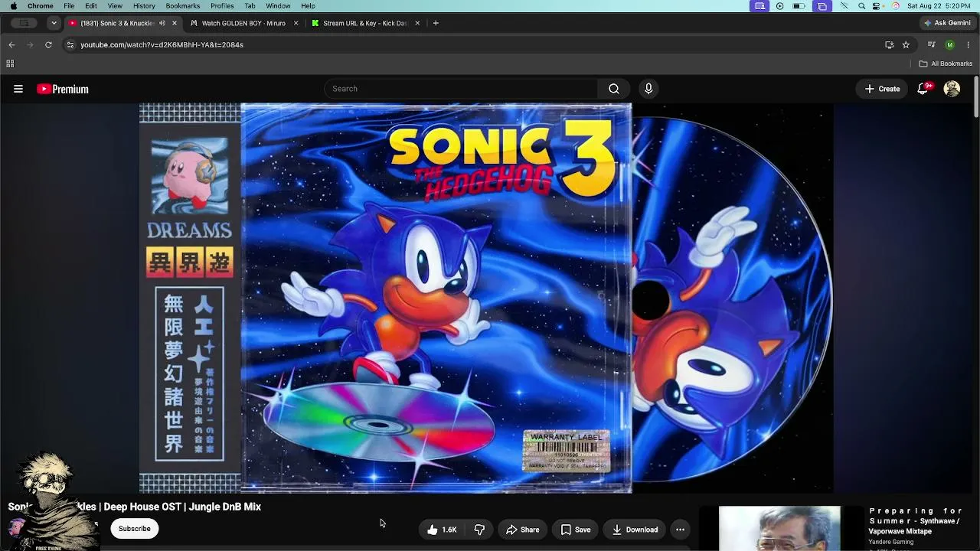Open the Chrome Edit menu
Screen dimensions: 980x551
[91, 6]
